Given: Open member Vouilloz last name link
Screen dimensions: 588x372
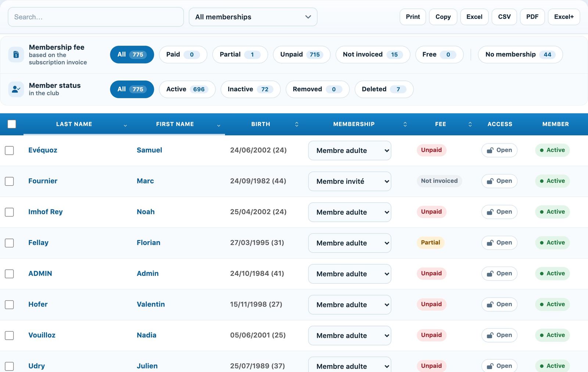Looking at the screenshot, I should tap(42, 335).
